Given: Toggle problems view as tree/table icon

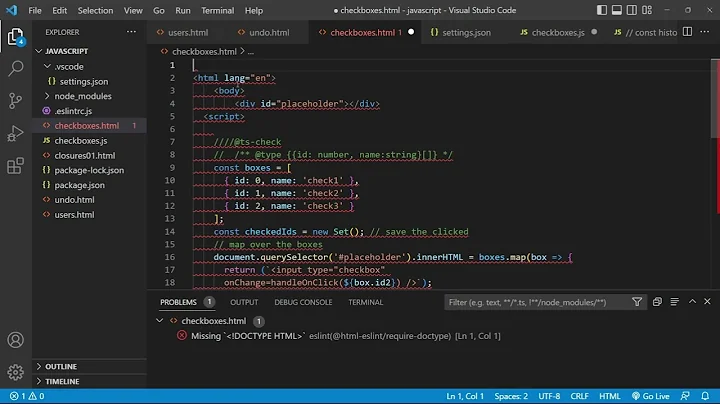Looking at the screenshot, I should point(675,302).
